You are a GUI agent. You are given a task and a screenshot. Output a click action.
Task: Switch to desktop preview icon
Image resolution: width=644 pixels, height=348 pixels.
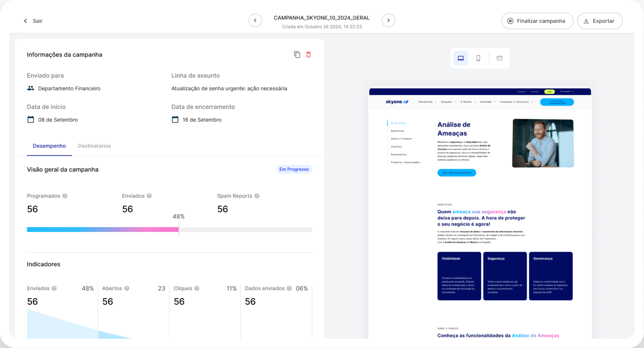[461, 58]
